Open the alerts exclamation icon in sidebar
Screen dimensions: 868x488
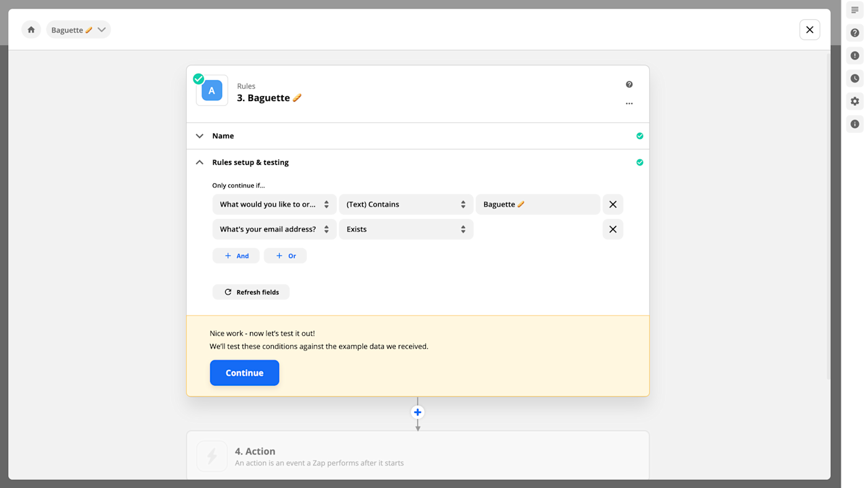click(855, 56)
